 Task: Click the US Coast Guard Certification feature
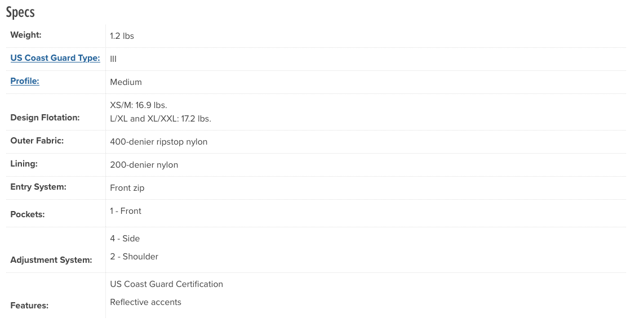coord(167,284)
